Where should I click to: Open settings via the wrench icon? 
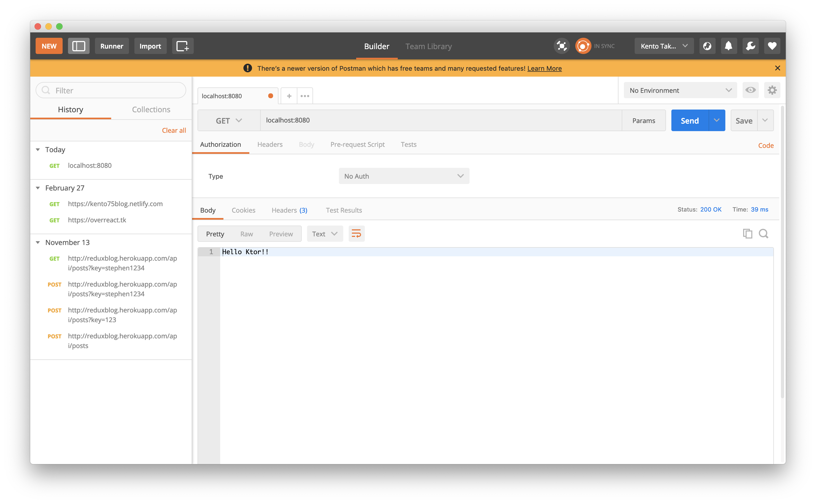tap(750, 46)
